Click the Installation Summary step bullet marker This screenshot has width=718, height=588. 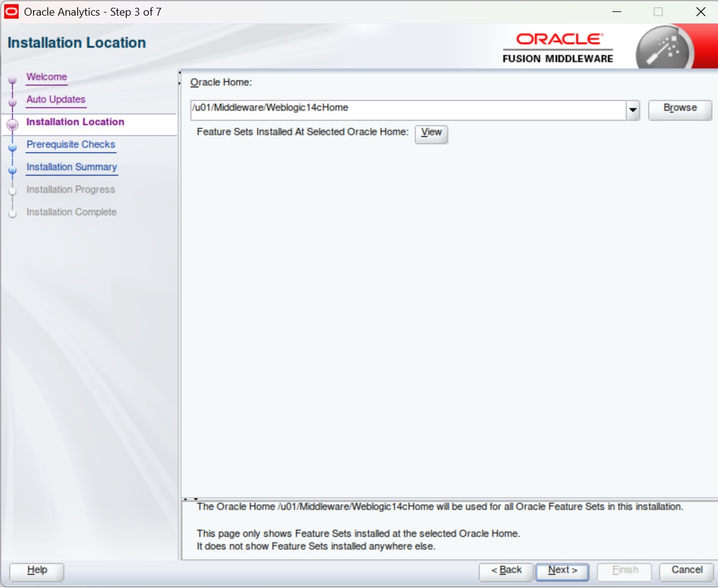coord(13,170)
